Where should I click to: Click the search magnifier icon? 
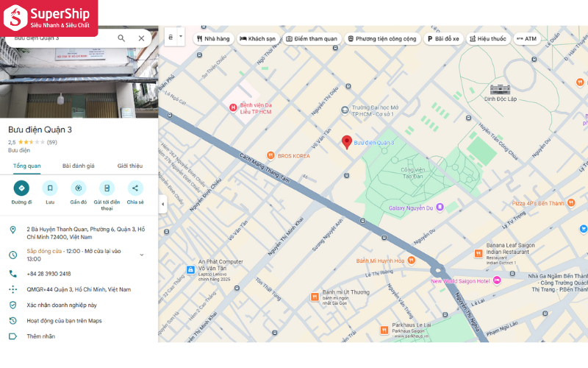point(121,38)
